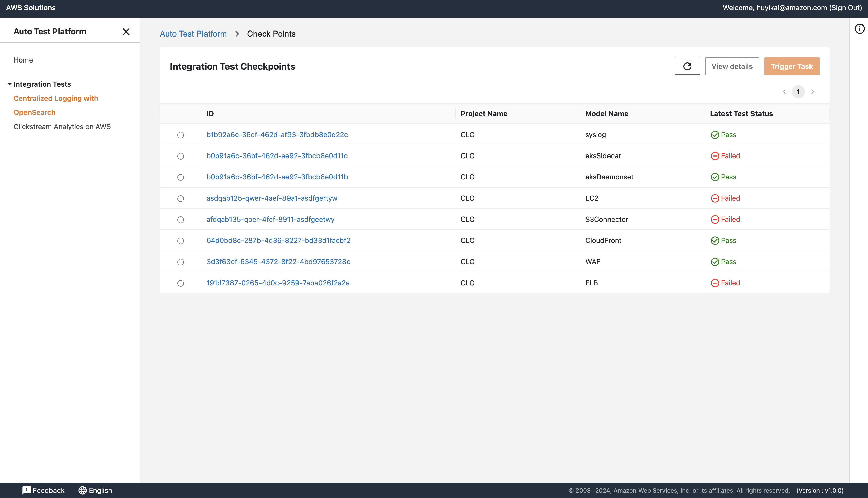
Task: Click the Check Points breadcrumb text
Action: [x=271, y=34]
